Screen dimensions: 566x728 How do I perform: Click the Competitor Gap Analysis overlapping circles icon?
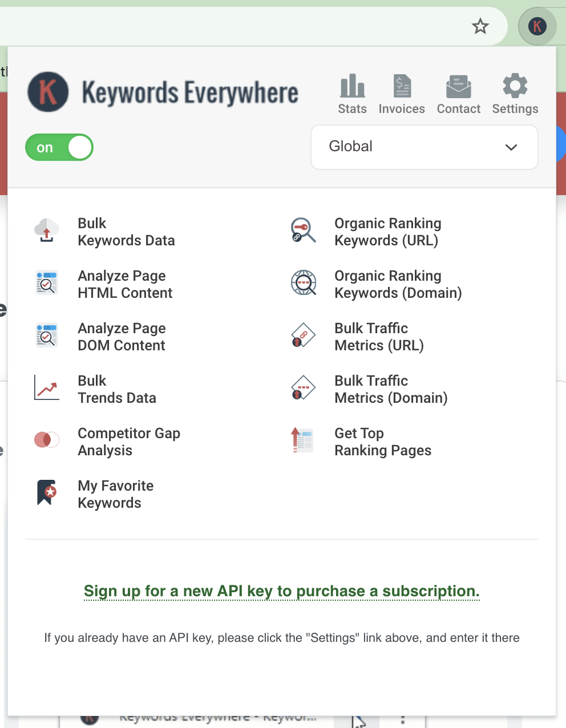pos(47,440)
